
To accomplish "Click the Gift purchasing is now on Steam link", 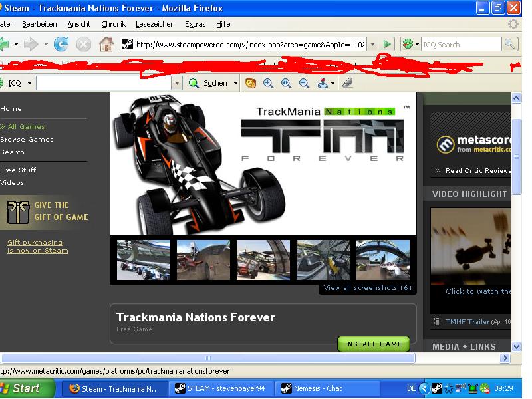I will [x=37, y=247].
